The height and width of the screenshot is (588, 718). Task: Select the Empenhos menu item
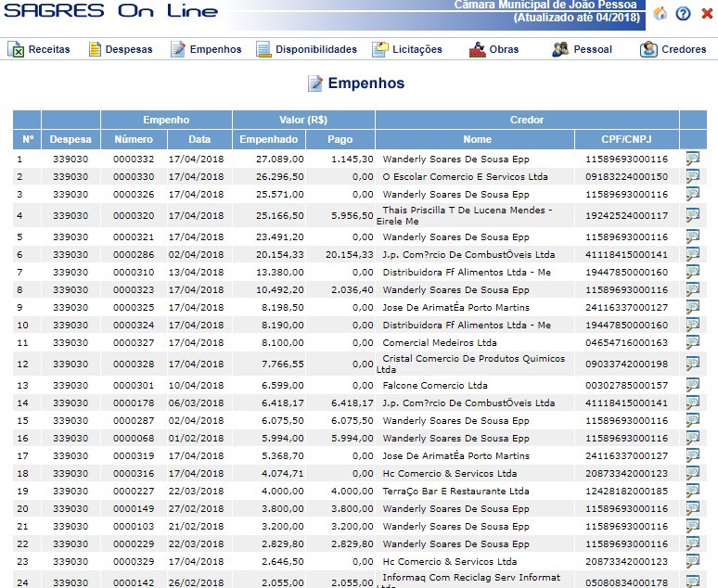205,49
